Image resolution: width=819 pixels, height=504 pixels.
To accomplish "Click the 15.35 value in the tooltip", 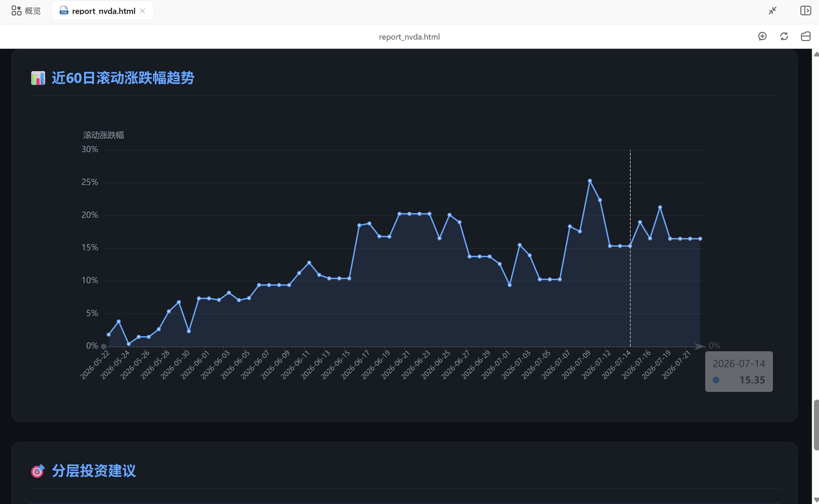I will point(752,380).
